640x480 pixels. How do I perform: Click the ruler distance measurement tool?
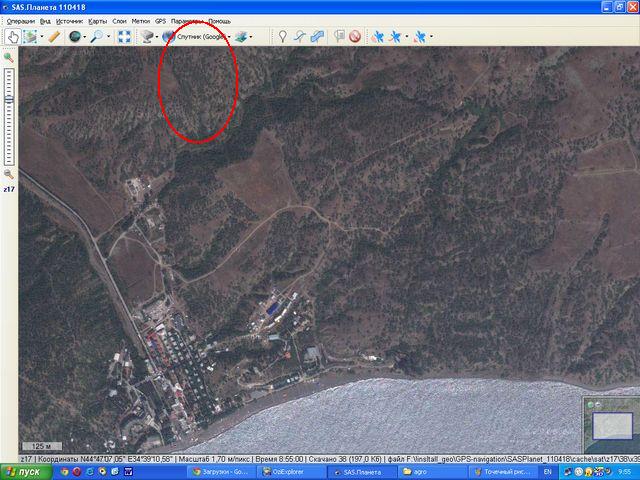tap(54, 36)
